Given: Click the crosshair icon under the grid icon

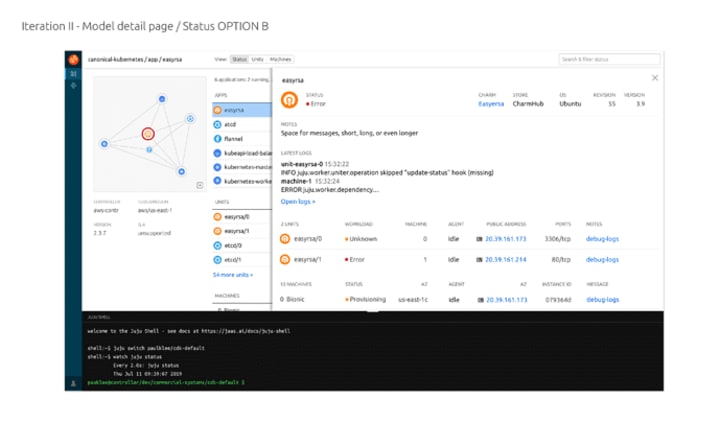Looking at the screenshot, I should point(73,85).
